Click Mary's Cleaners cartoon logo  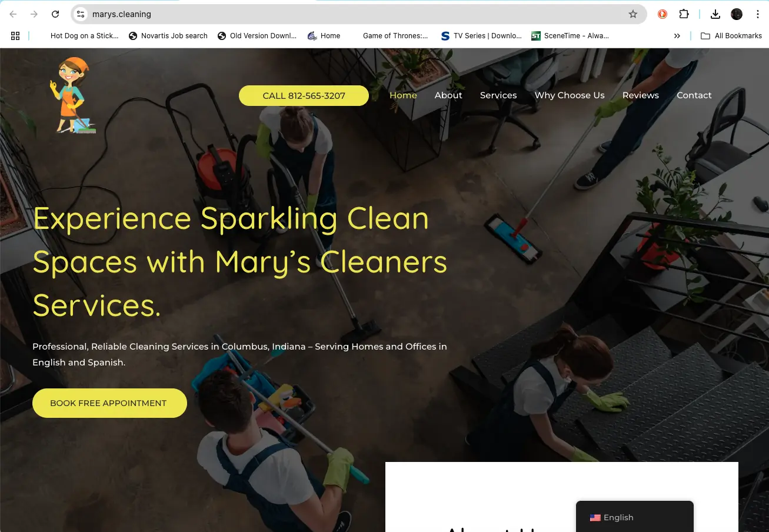click(x=73, y=95)
